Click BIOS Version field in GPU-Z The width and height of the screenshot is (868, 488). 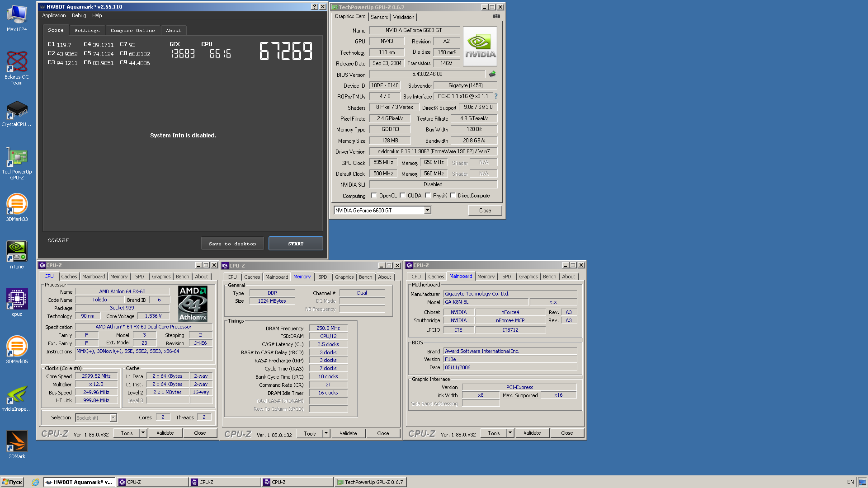coord(427,74)
